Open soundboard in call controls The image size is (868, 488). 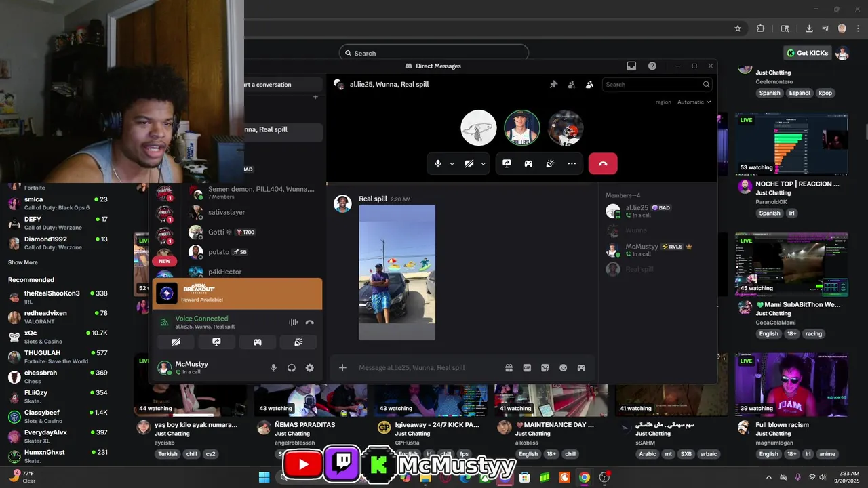(550, 163)
